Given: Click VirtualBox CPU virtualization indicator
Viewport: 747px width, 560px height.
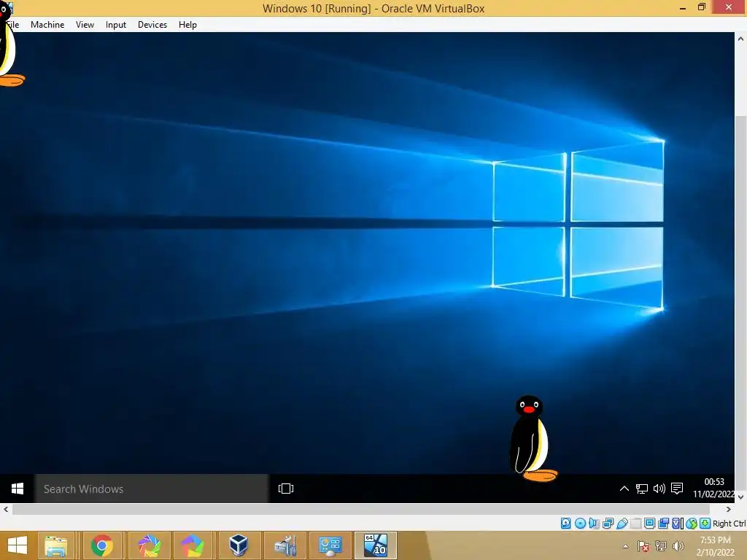Looking at the screenshot, I should pos(677,524).
